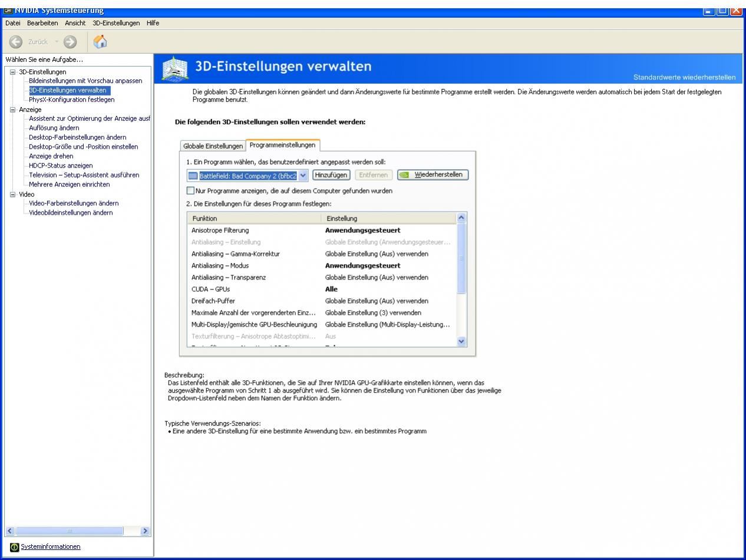The height and width of the screenshot is (560, 746).
Task: Open Desktop-Größe und -Position einstellen
Action: click(83, 147)
